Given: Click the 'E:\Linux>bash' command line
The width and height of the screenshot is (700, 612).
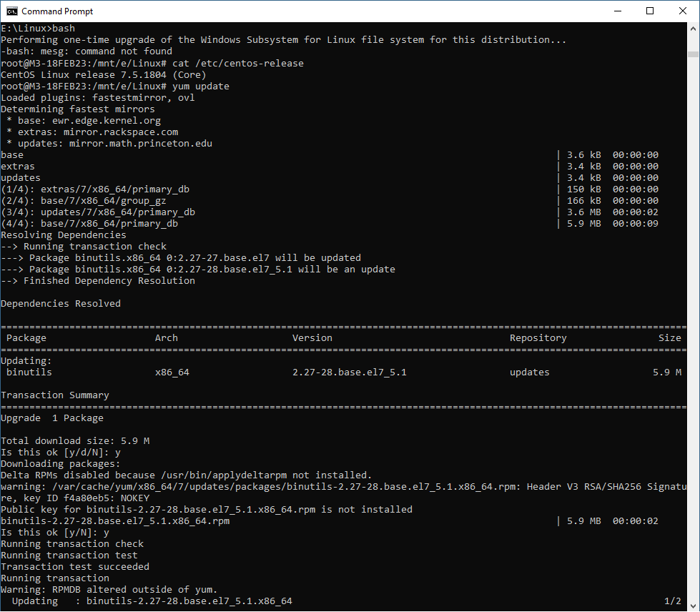Looking at the screenshot, I should coord(38,28).
